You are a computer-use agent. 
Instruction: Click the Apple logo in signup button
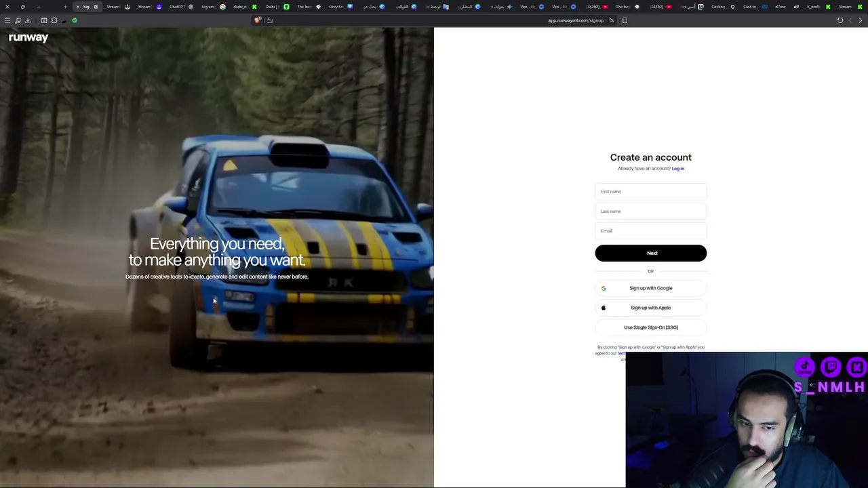tap(604, 308)
